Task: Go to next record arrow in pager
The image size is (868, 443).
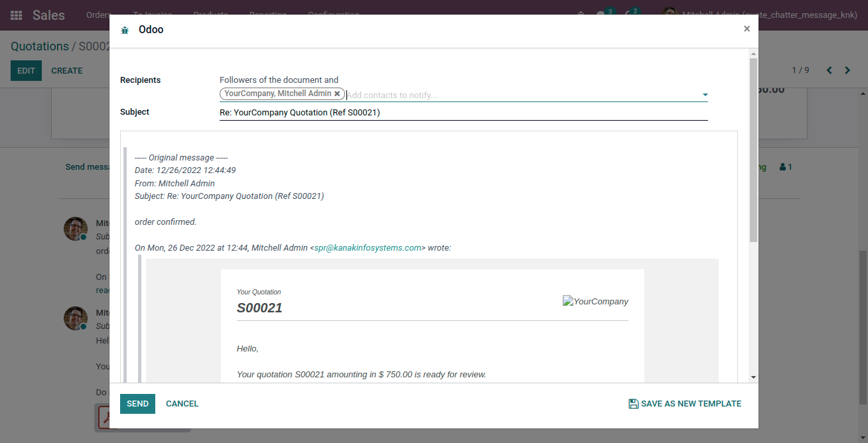Action: 847,70
